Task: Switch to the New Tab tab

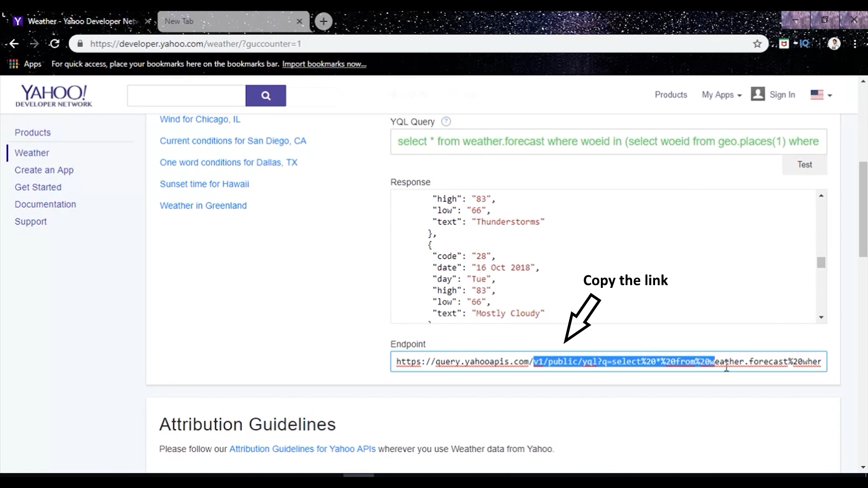Action: pyautogui.click(x=226, y=21)
